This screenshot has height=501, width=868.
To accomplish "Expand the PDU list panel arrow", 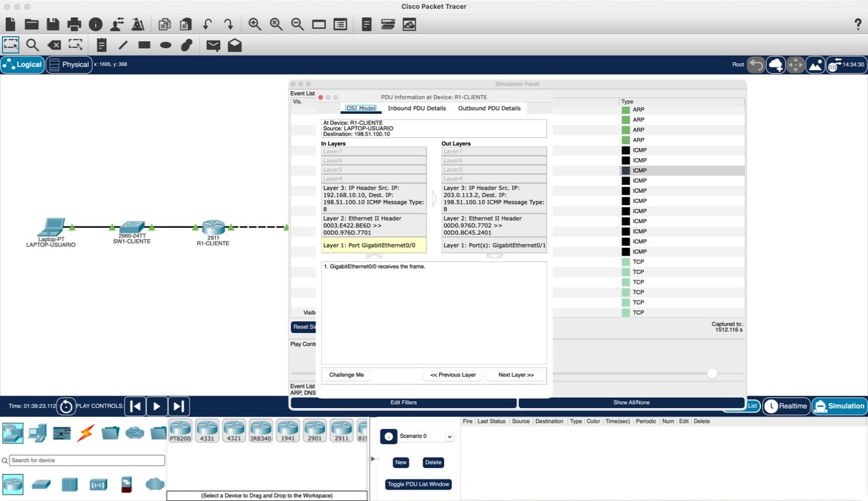I will (x=373, y=459).
